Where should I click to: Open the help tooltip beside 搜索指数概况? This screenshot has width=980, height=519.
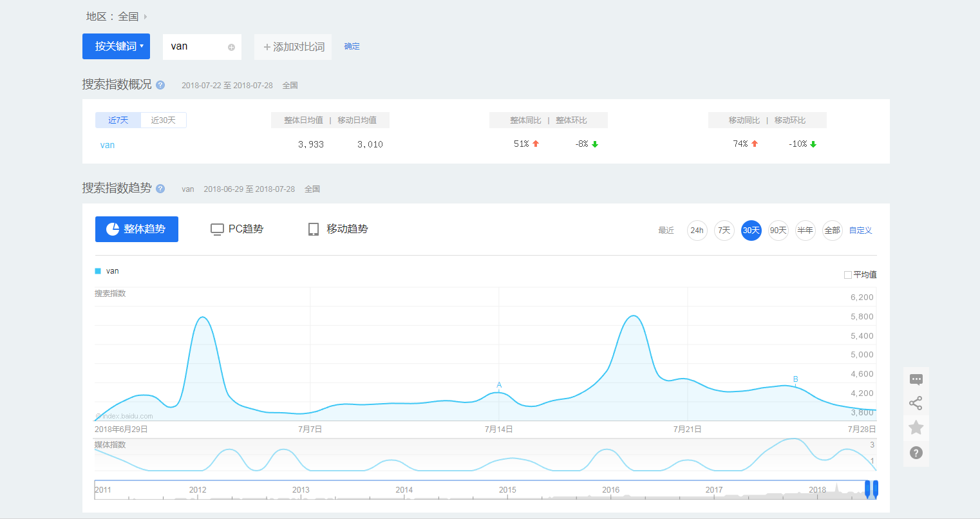tap(160, 84)
